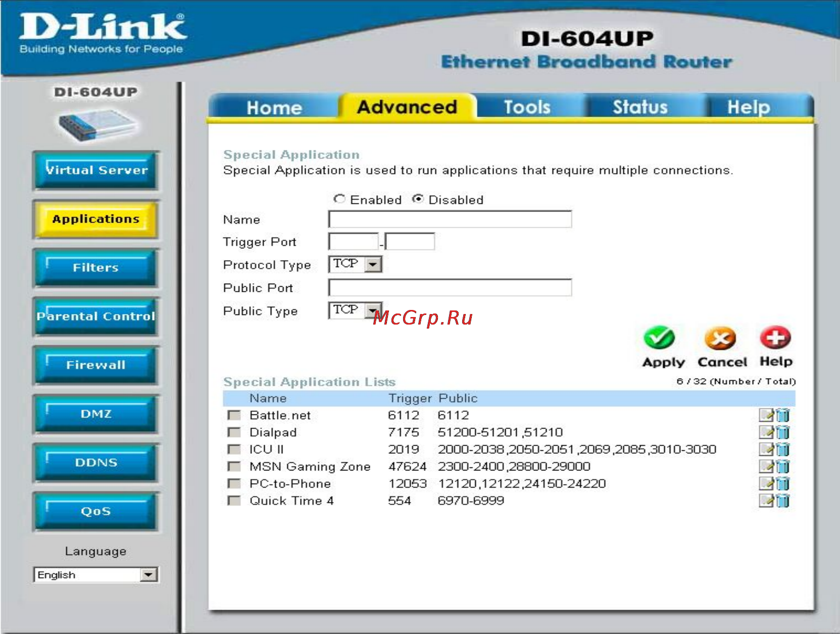Screen dimensions: 840x634
Task: Open the Public Type TCP dropdown
Action: click(x=355, y=310)
